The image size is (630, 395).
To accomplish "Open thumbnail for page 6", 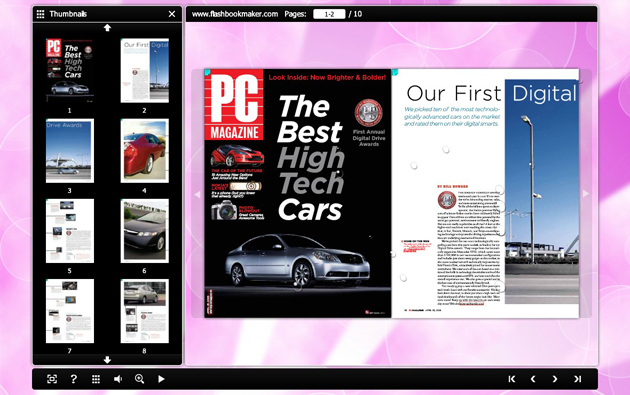I will pos(145,231).
